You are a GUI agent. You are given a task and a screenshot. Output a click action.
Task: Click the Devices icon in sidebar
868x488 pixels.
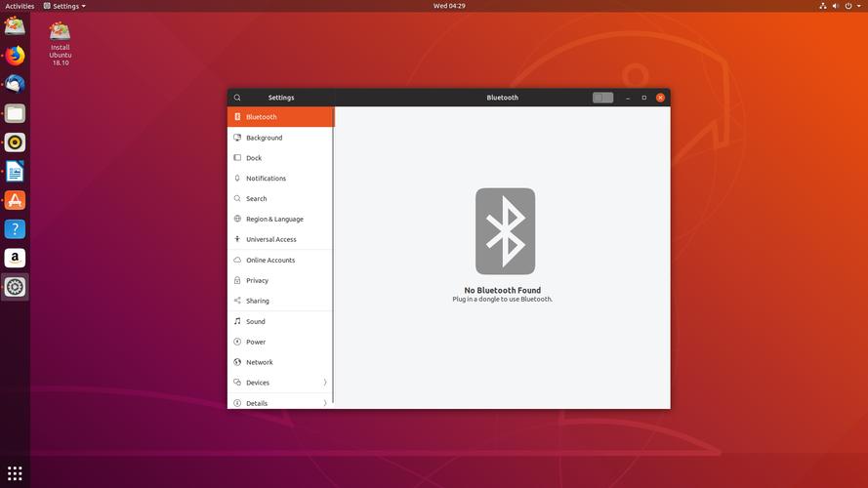tap(237, 383)
